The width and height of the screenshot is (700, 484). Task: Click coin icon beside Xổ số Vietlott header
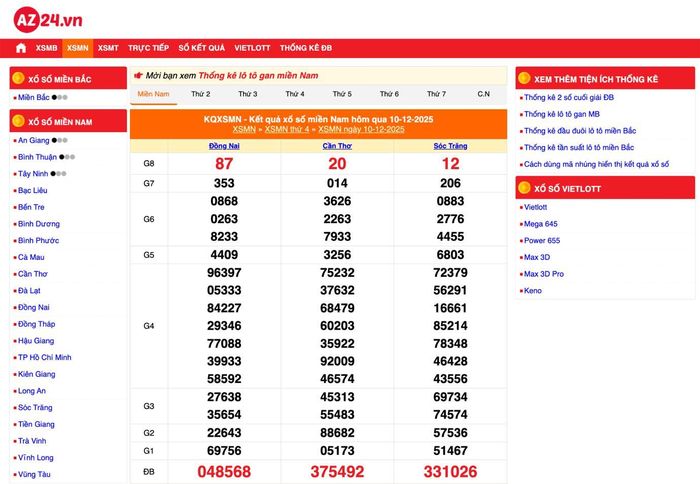[x=524, y=188]
